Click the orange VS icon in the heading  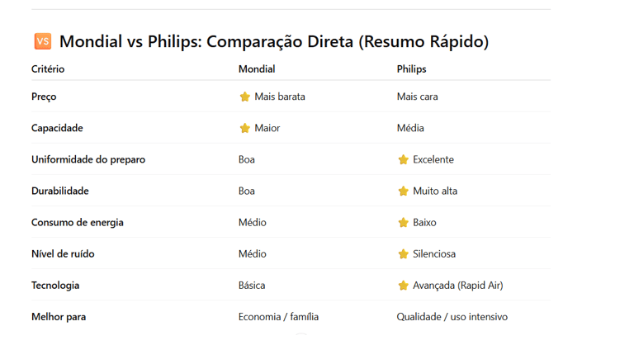click(43, 40)
